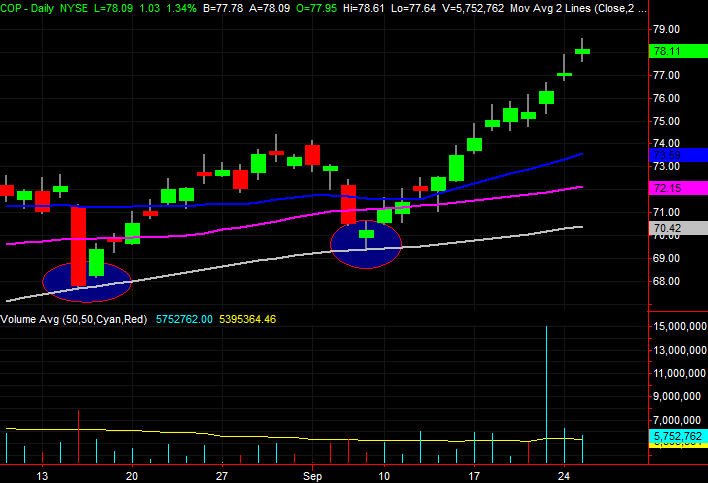Click the 79.00 label on the price axis

point(667,29)
